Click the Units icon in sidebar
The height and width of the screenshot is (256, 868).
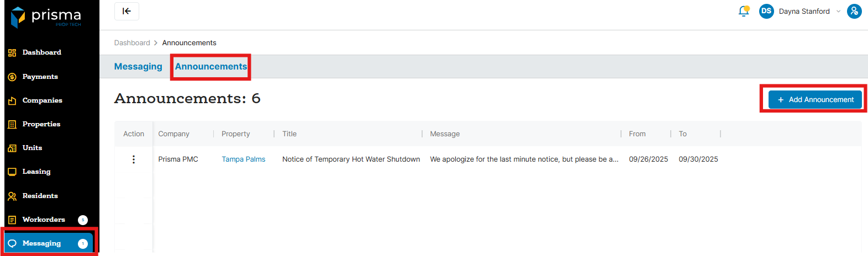tap(12, 148)
